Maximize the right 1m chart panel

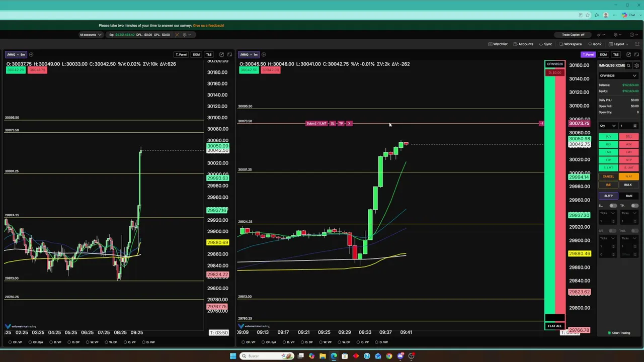(637, 54)
